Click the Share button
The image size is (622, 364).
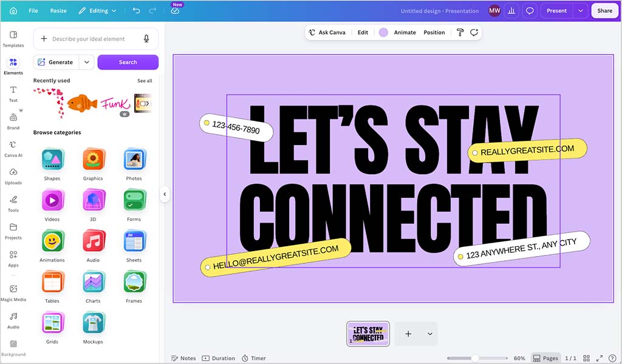604,11
